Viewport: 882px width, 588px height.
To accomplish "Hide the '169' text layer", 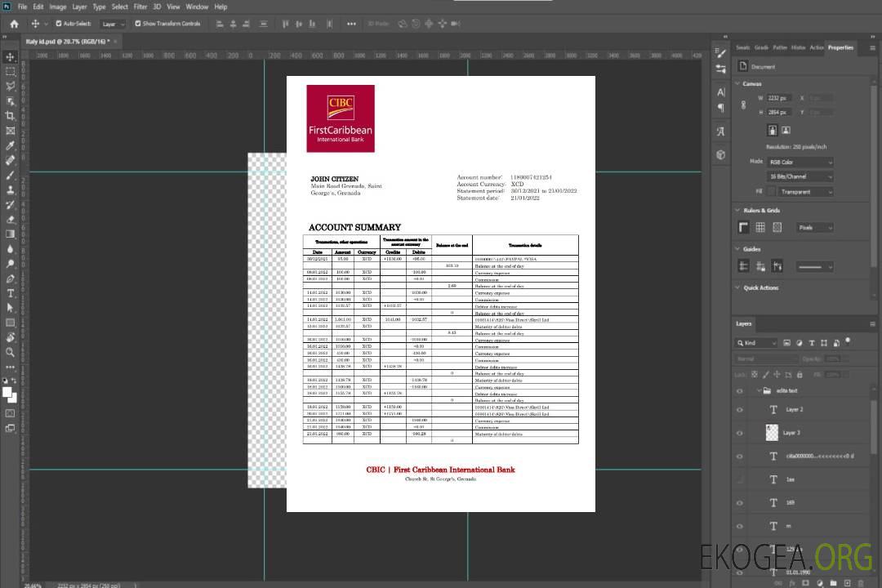I will click(740, 503).
